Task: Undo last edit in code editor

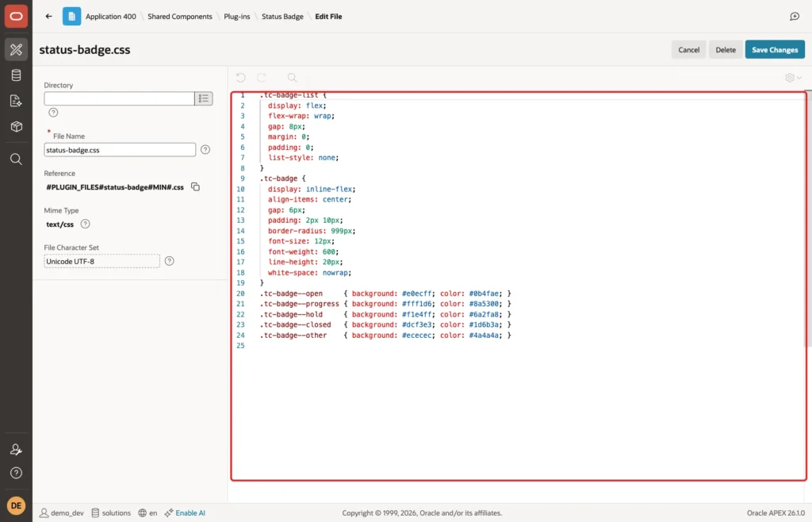Action: tap(241, 78)
